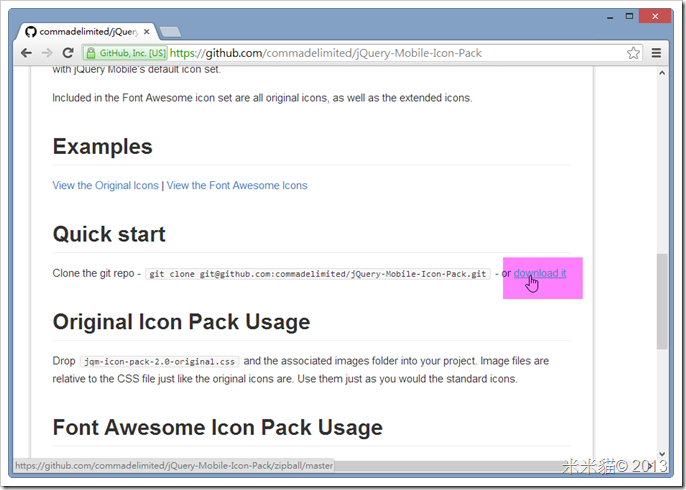Select the commadelimited/jQuery browser tab
Viewport: 686px width, 490px height.
88,32
